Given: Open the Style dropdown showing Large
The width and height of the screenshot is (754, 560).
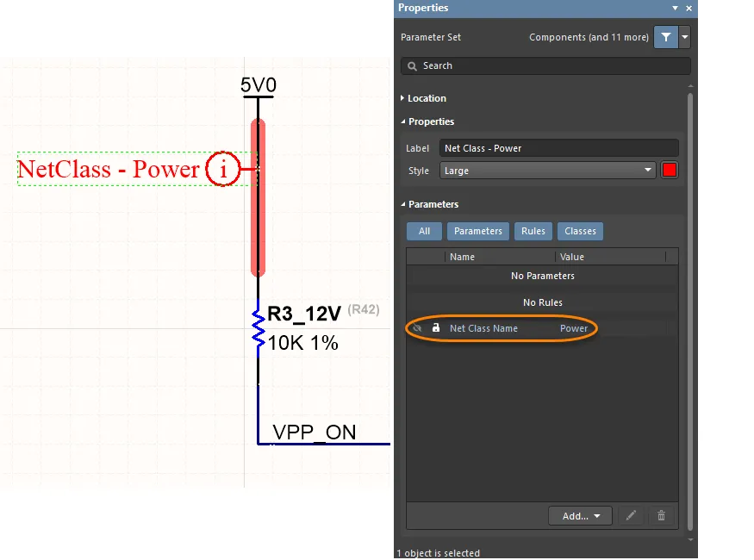Looking at the screenshot, I should (x=548, y=171).
